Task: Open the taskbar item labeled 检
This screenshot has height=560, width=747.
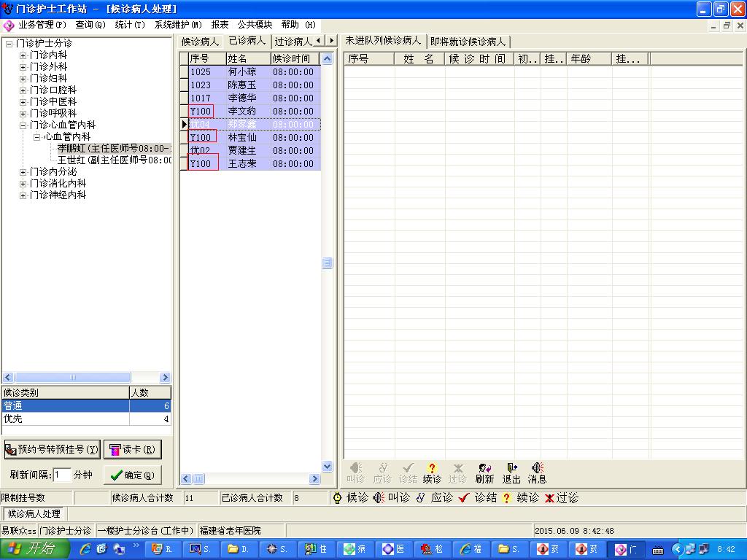Action: 431,549
